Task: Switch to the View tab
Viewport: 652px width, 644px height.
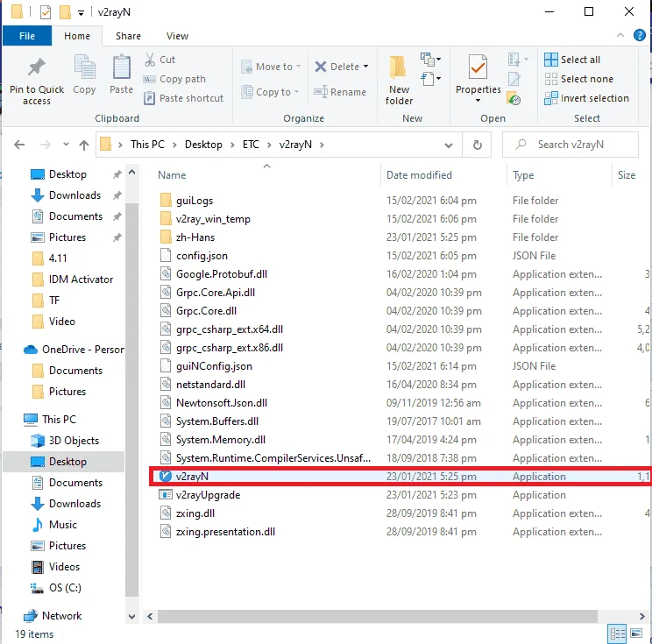Action: [178, 36]
